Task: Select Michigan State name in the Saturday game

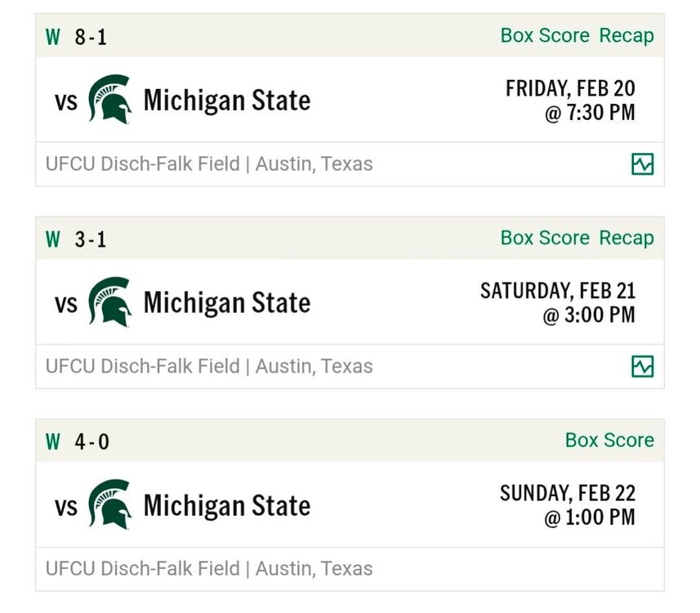Action: pos(226,303)
